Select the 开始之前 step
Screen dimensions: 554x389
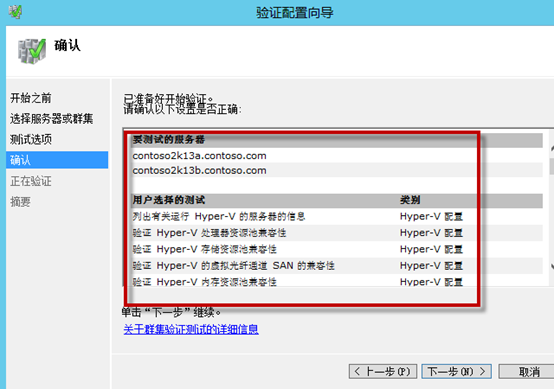[x=31, y=98]
